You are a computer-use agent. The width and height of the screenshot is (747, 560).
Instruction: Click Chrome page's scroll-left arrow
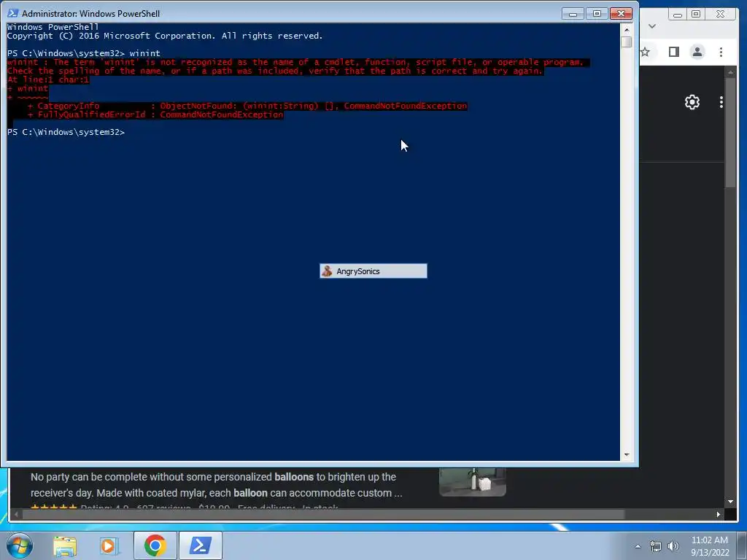(17, 514)
